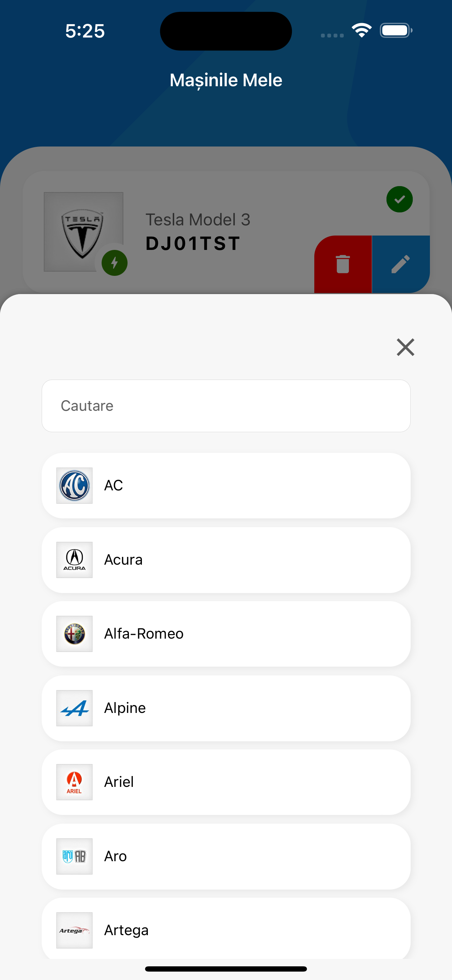452x980 pixels.
Task: Toggle the green checkmark on Tesla card
Action: click(399, 199)
